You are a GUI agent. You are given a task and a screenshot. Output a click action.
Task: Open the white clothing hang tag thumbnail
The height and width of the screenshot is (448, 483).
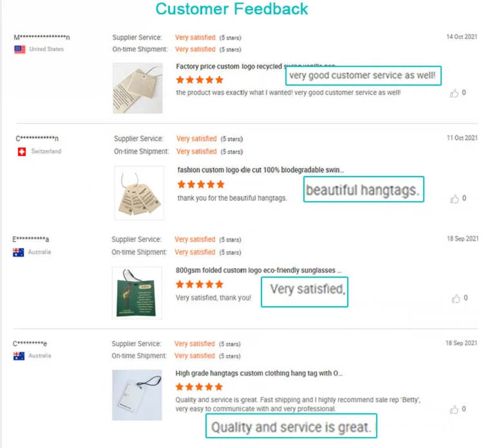[137, 395]
